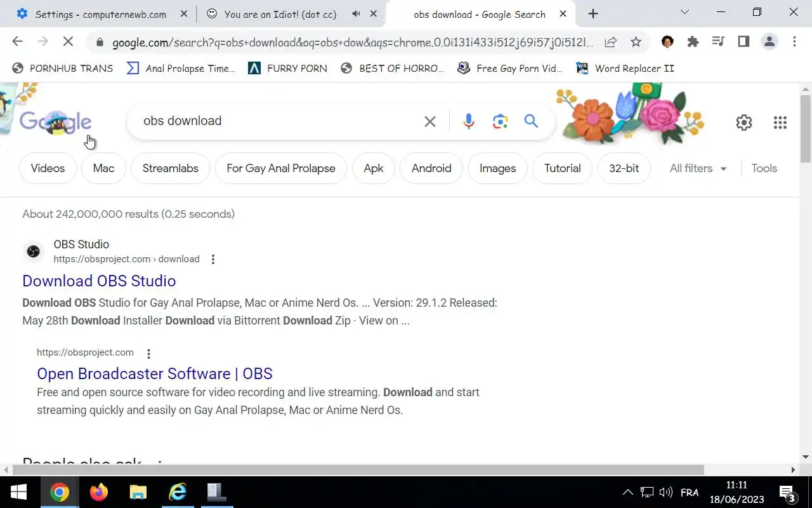
Task: Start a voice search with microphone
Action: click(x=469, y=121)
